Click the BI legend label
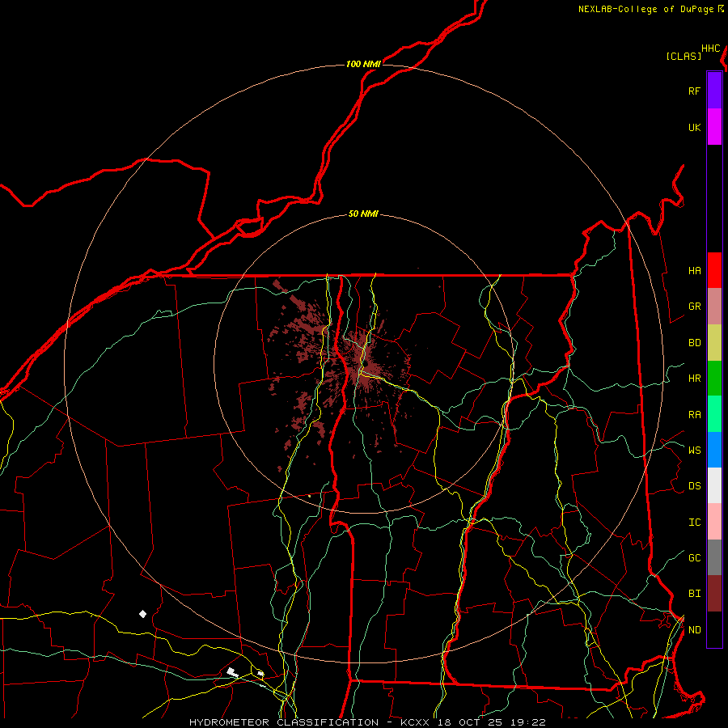This screenshot has width=728, height=728. [x=694, y=594]
